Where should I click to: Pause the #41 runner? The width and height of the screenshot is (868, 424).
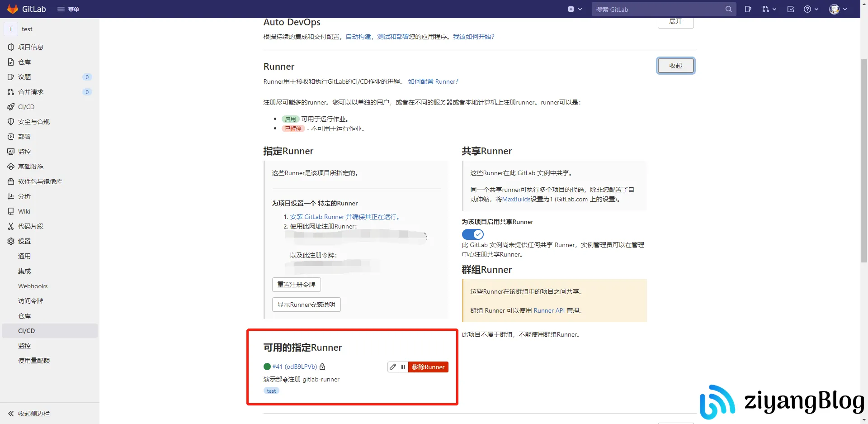[x=403, y=367]
